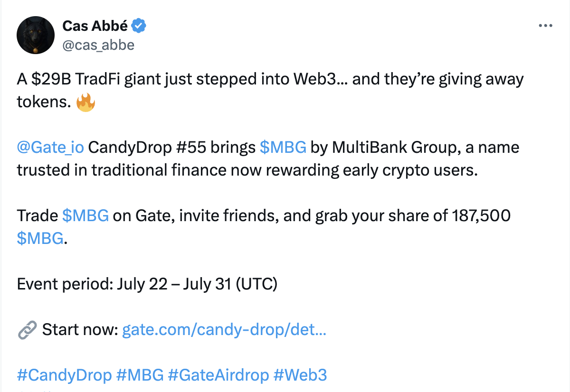
Task: Browse the #GateAirdrop hashtag
Action: [218, 375]
